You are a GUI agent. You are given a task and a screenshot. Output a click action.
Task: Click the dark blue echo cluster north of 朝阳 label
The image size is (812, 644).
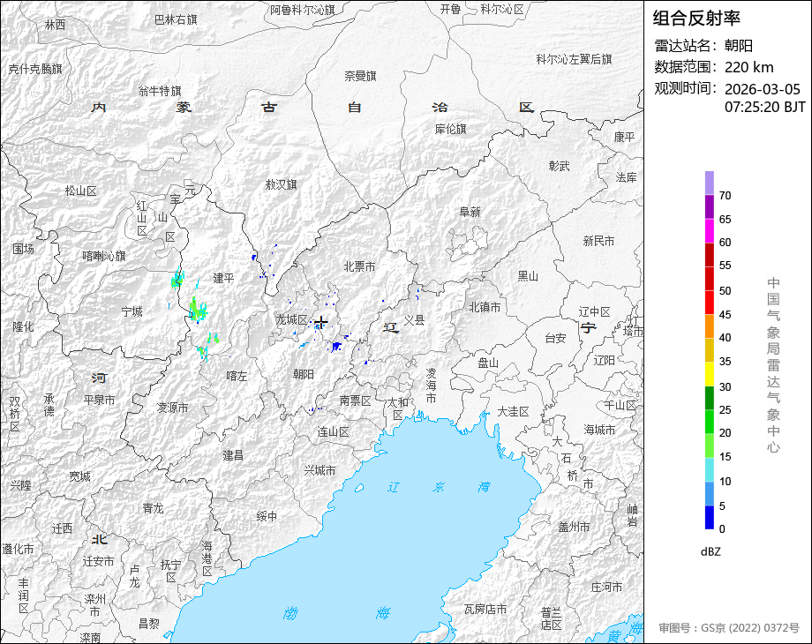[x=336, y=346]
